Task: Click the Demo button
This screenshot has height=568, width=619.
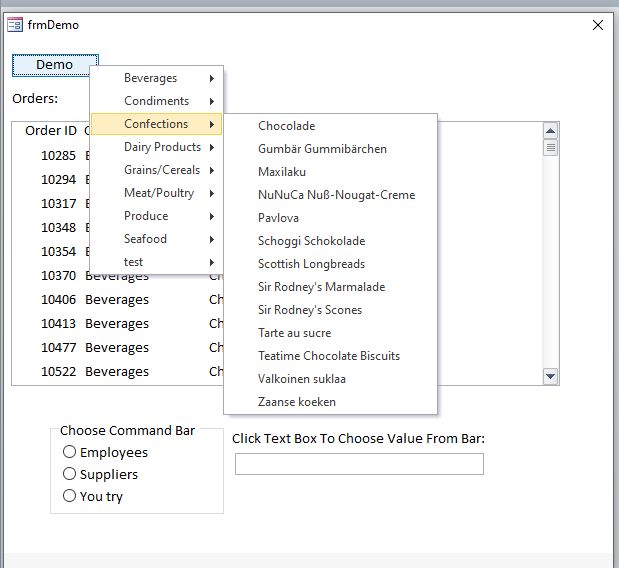Action: pos(55,65)
